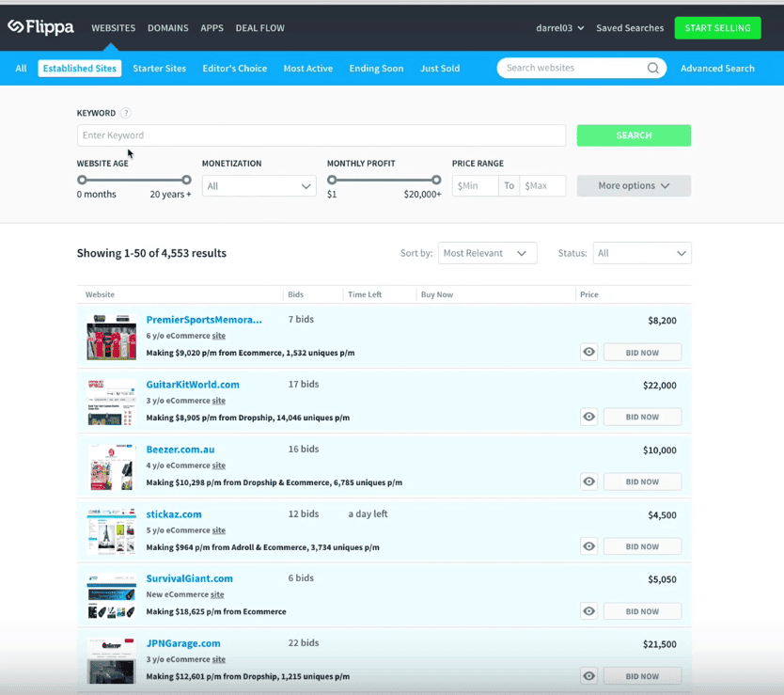Click BID NOW for GuitarKitWorld.com
This screenshot has width=784, height=695.
(642, 417)
